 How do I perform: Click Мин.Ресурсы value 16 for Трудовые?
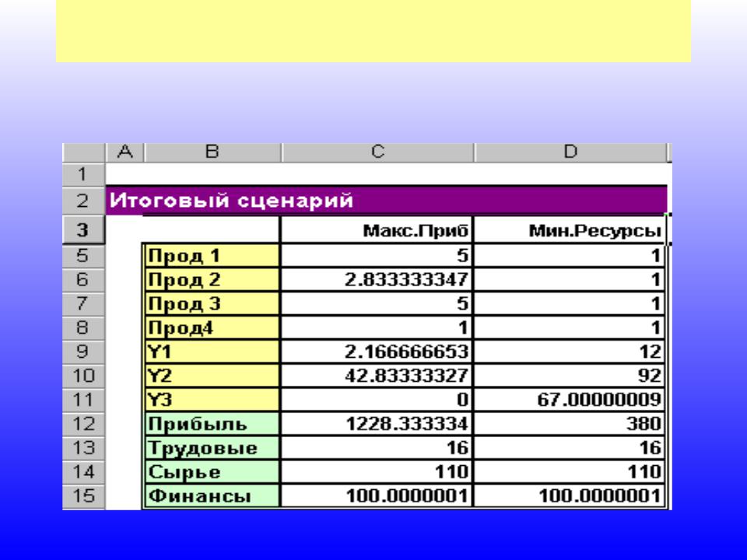[x=570, y=448]
